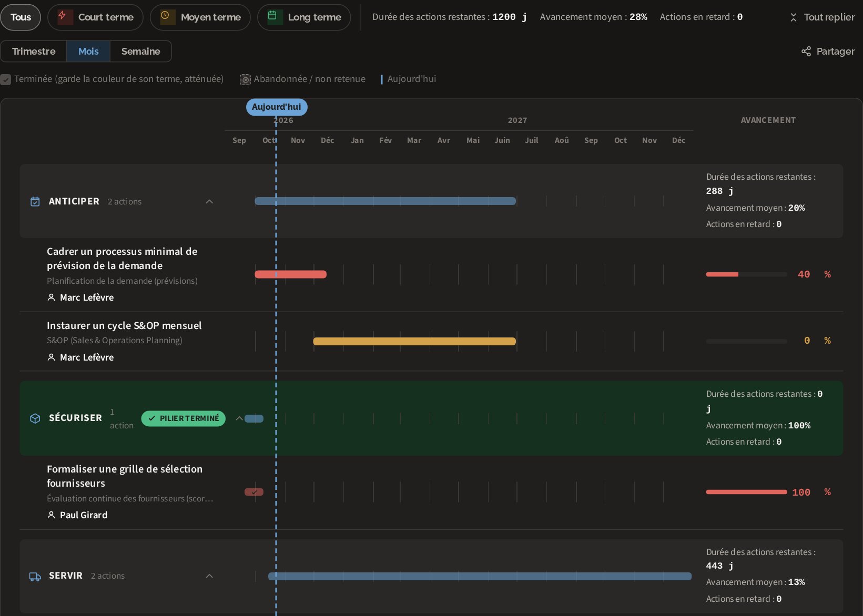The image size is (863, 616).
Task: Click the 40% progress bar
Action: (x=746, y=274)
